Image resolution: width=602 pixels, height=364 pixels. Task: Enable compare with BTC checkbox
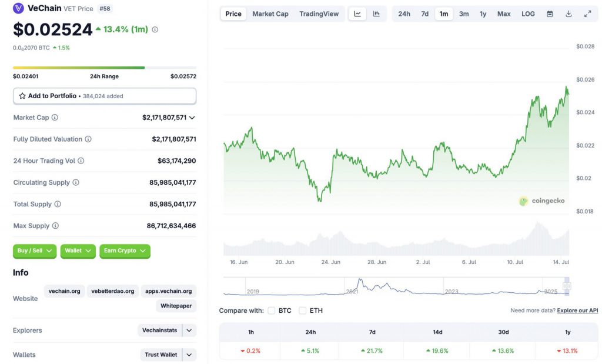(x=272, y=310)
